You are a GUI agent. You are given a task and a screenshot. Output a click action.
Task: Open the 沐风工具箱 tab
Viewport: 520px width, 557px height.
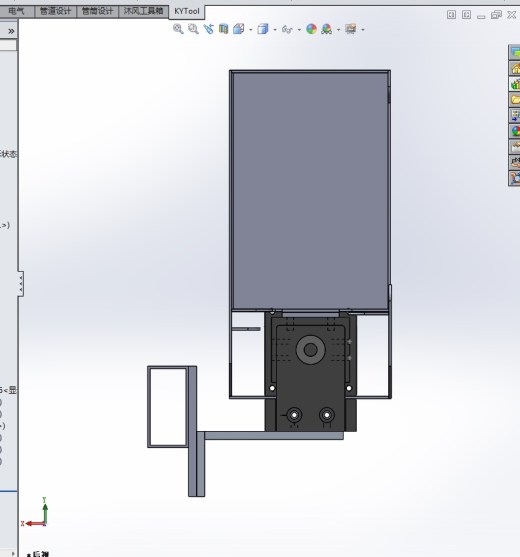143,11
